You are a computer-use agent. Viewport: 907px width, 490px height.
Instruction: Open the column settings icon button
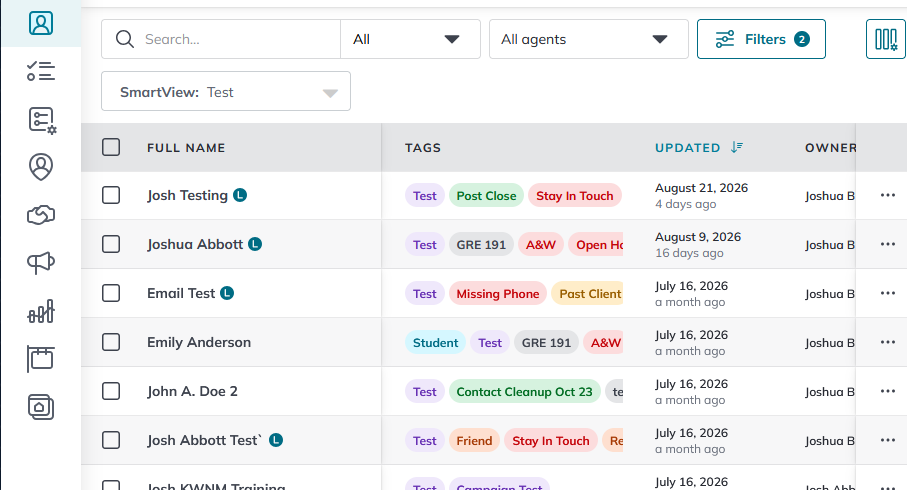pos(886,39)
